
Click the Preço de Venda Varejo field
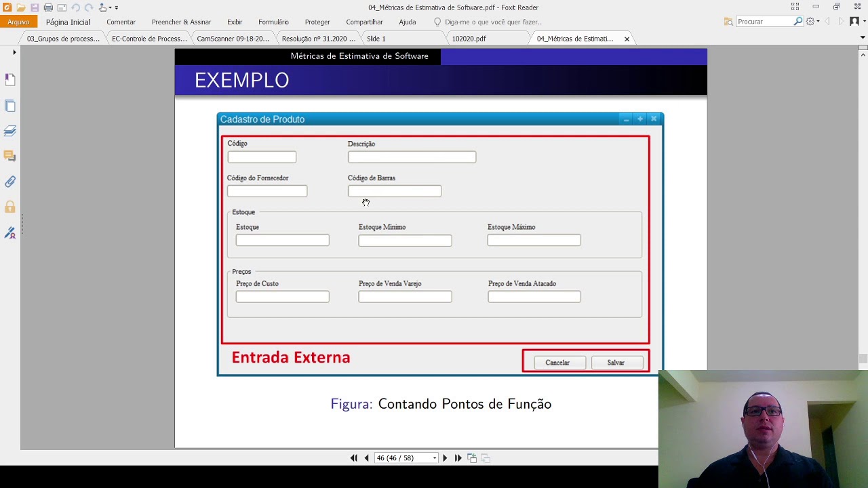click(405, 297)
